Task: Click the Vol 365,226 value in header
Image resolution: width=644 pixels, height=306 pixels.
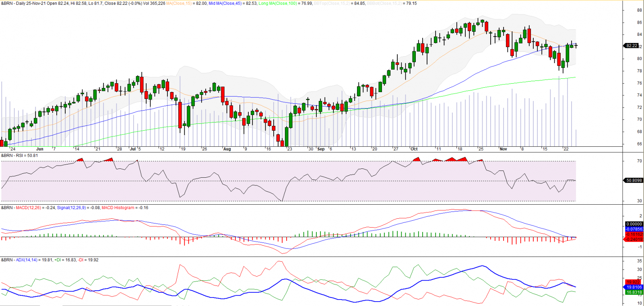Action: click(154, 3)
